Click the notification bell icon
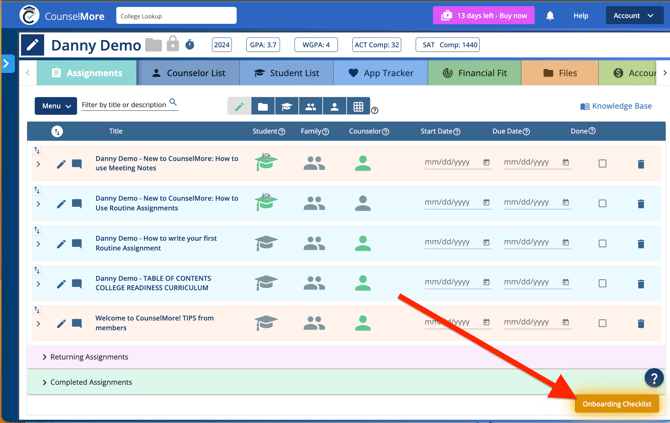The image size is (670, 423). point(549,16)
